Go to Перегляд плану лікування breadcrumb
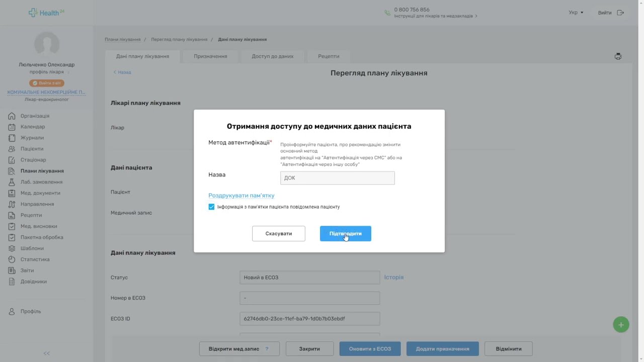This screenshot has height=362, width=644. 179,39
